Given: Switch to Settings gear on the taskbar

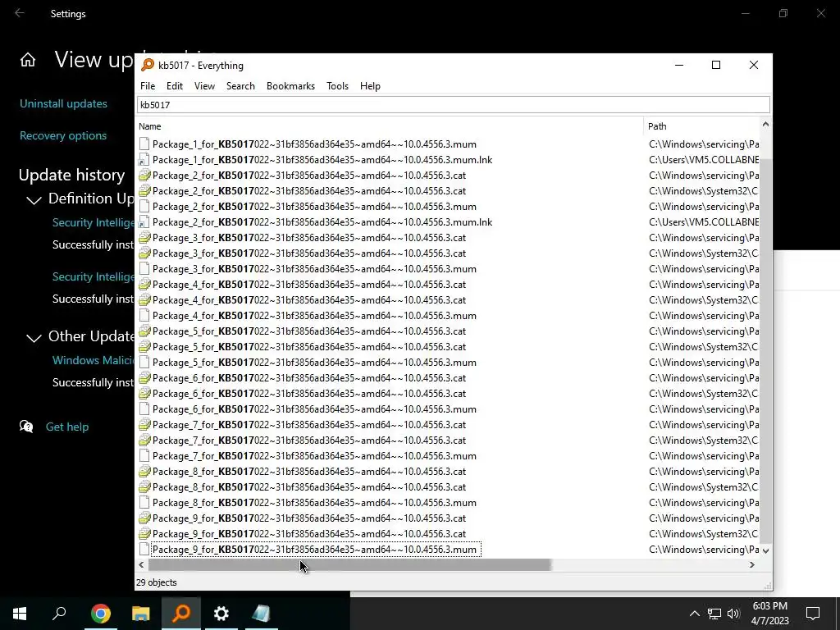Looking at the screenshot, I should 221,614.
